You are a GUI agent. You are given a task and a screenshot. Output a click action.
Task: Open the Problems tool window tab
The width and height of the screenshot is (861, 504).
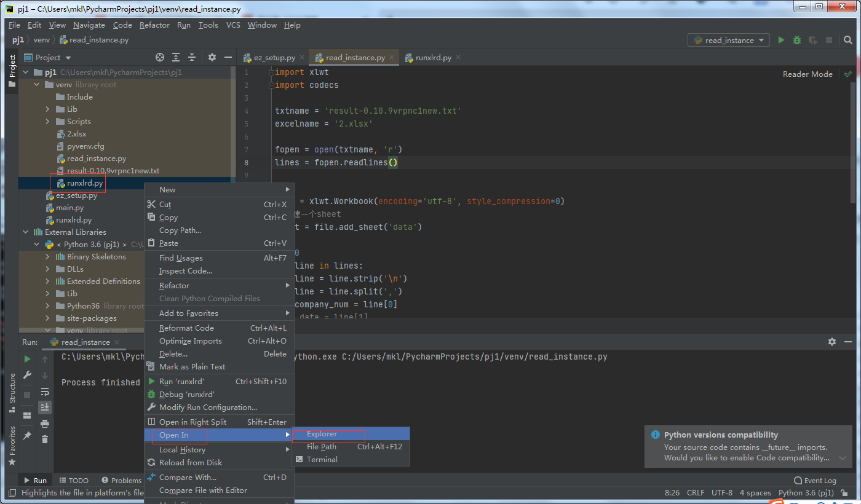point(122,481)
